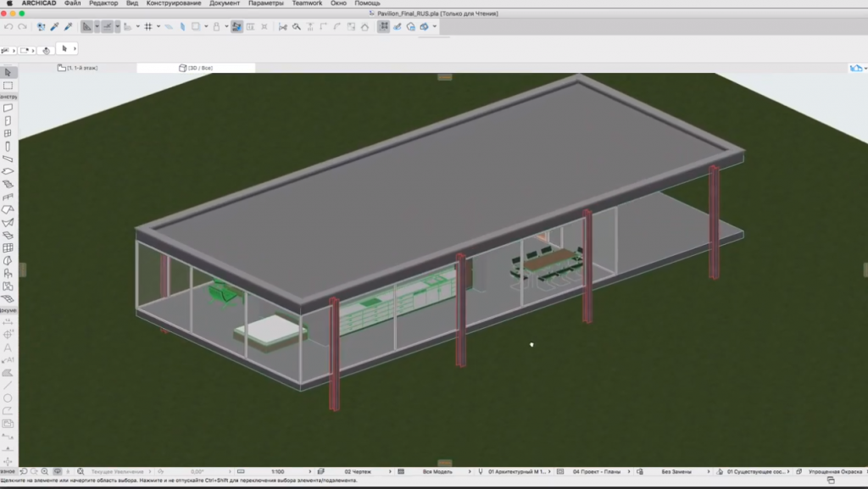Toggle the grid snap icon
This screenshot has height=489, width=868.
coord(148,26)
